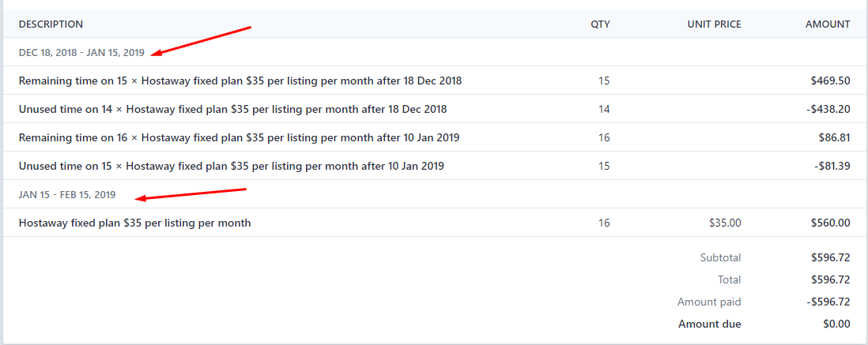The height and width of the screenshot is (345, 868).
Task: Select the Jan 15 - Feb 15, 2019 period label
Action: pyautogui.click(x=67, y=195)
